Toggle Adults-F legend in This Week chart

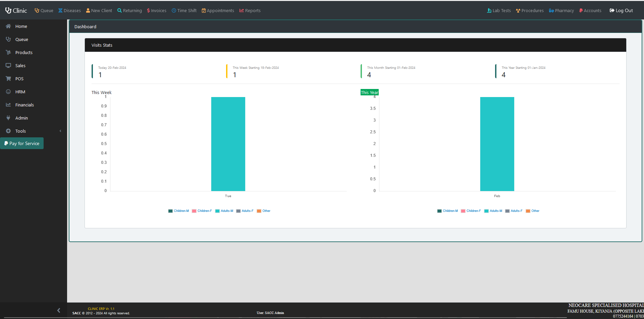click(x=245, y=211)
